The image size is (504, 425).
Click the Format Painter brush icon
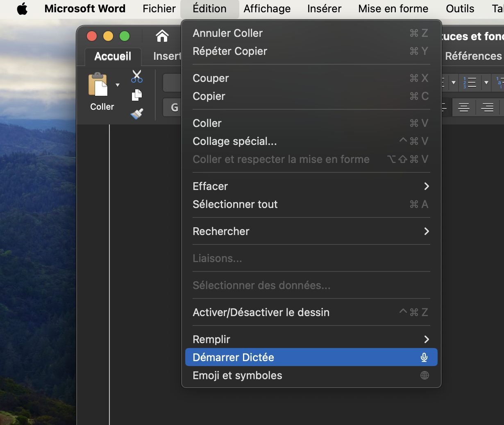(x=137, y=114)
